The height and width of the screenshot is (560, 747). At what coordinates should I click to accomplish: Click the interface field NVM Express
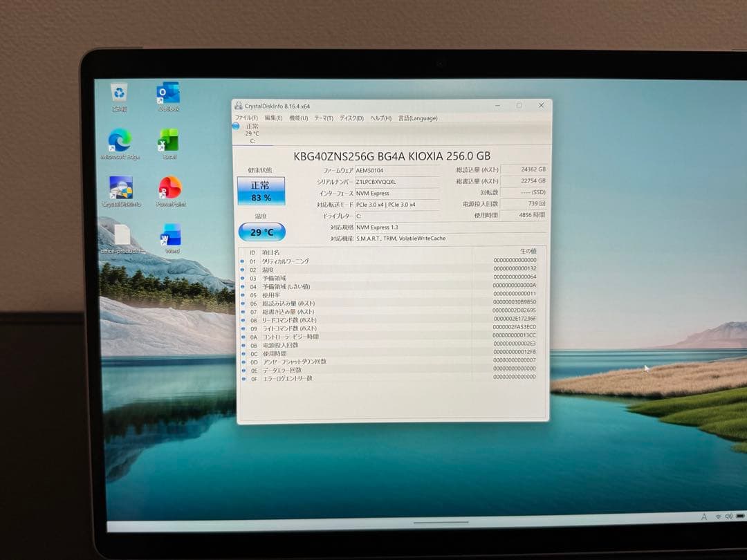click(x=397, y=194)
